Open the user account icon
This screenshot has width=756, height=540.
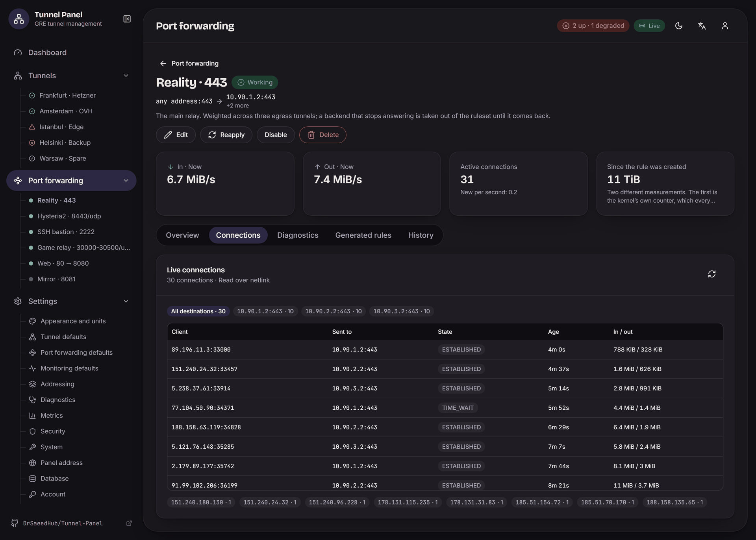click(725, 26)
